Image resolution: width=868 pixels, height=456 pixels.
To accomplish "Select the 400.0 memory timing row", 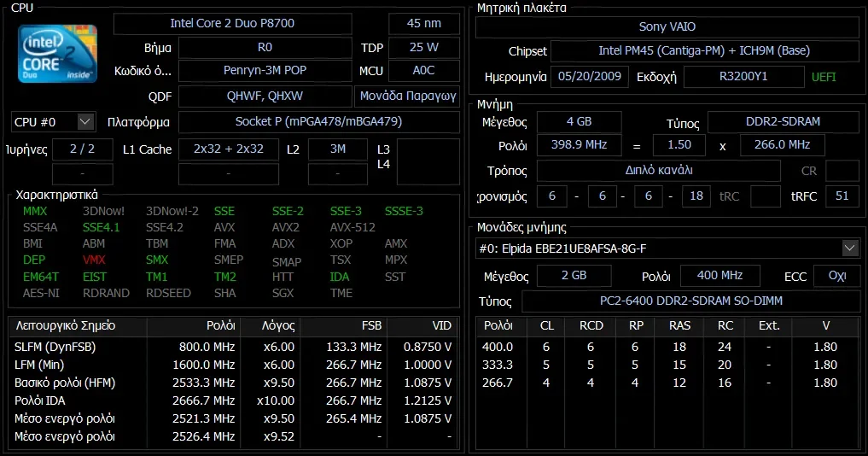I will click(x=667, y=347).
